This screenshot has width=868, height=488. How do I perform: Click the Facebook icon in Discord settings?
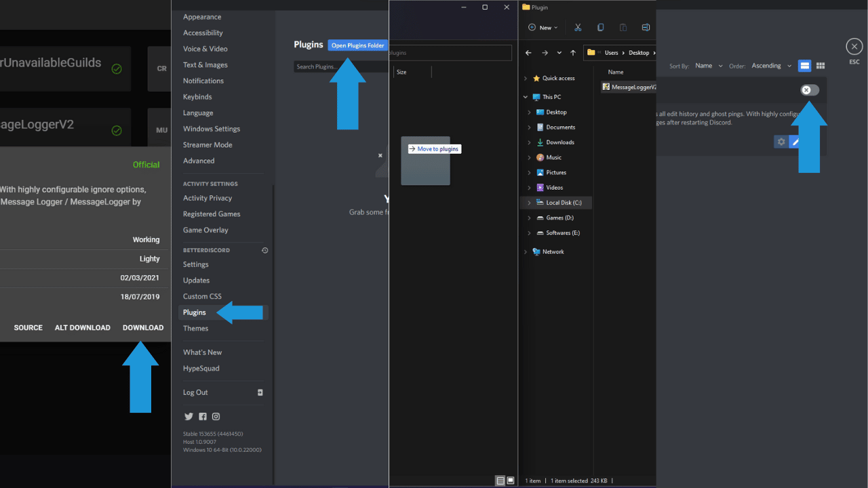[202, 417]
